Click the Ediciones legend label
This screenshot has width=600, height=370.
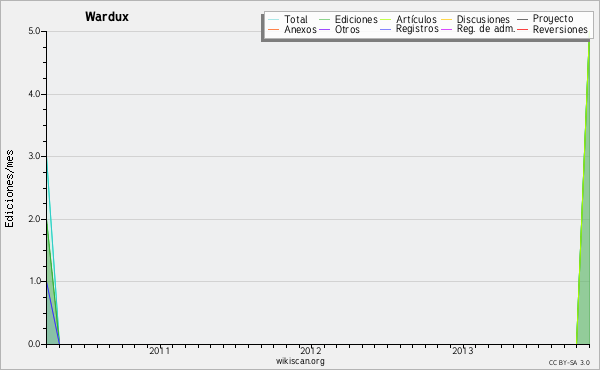356,20
